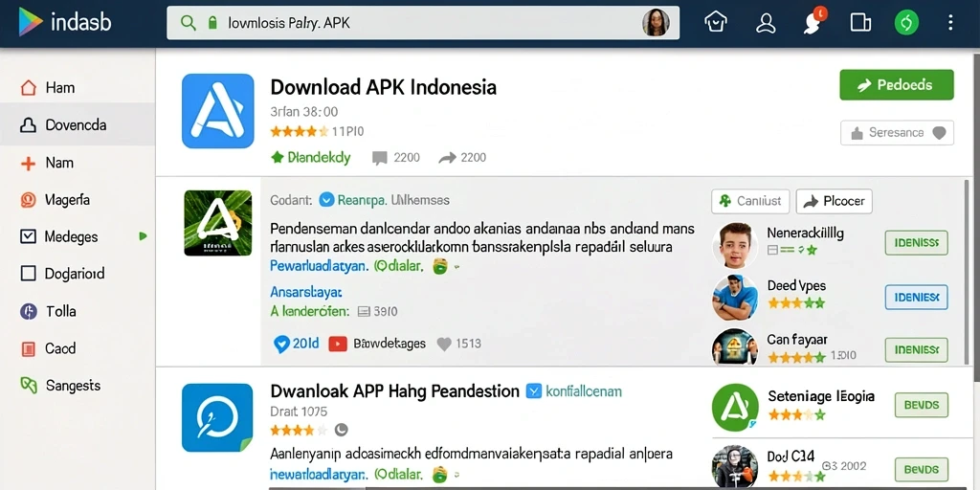The height and width of the screenshot is (490, 980).
Task: Click the green Seteniage leogia app icon
Action: click(735, 408)
